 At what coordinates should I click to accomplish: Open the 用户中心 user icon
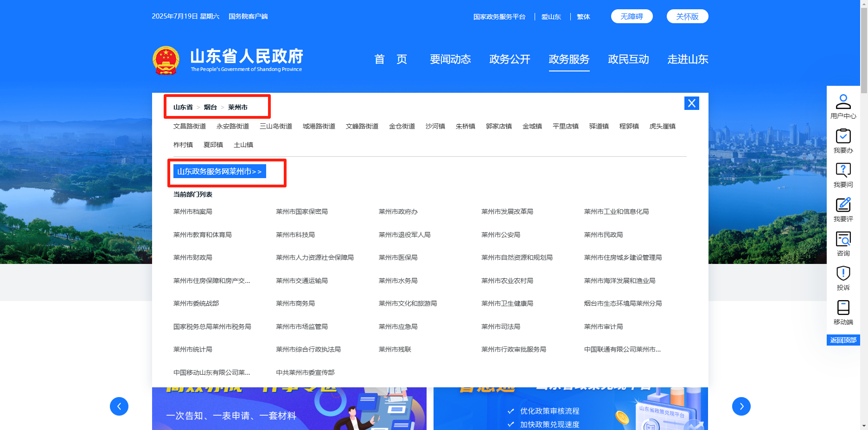coord(843,102)
